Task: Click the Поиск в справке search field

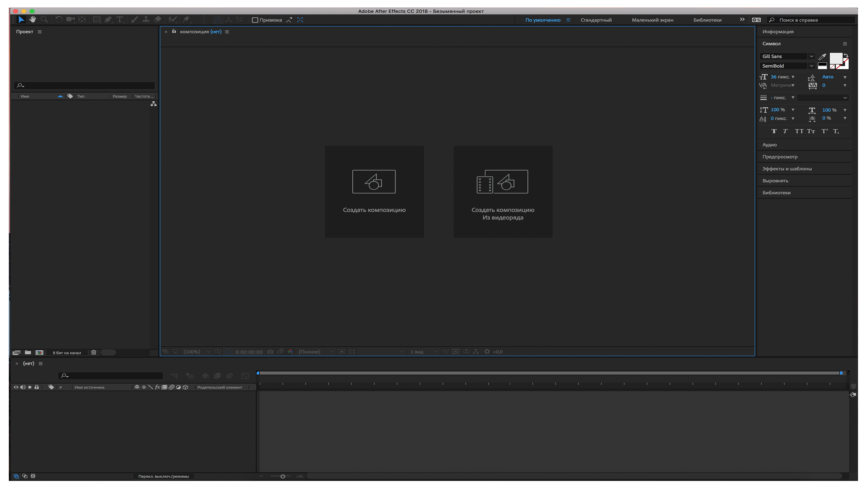Action: point(812,20)
